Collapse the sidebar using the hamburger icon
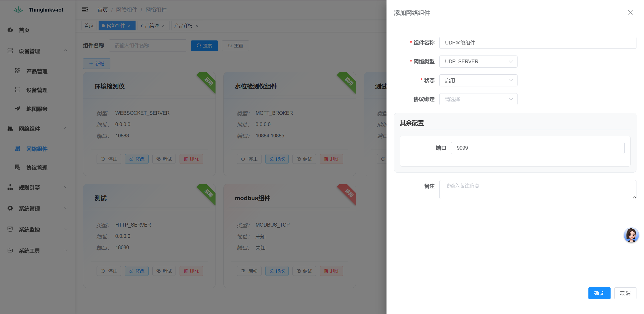Screen dimensions: 644x314 [85, 10]
